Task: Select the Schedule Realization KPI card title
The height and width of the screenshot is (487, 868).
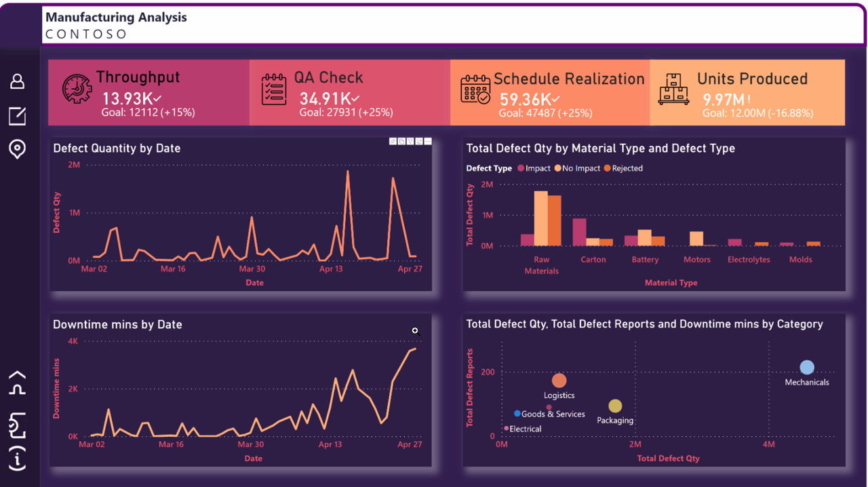Action: click(x=569, y=79)
